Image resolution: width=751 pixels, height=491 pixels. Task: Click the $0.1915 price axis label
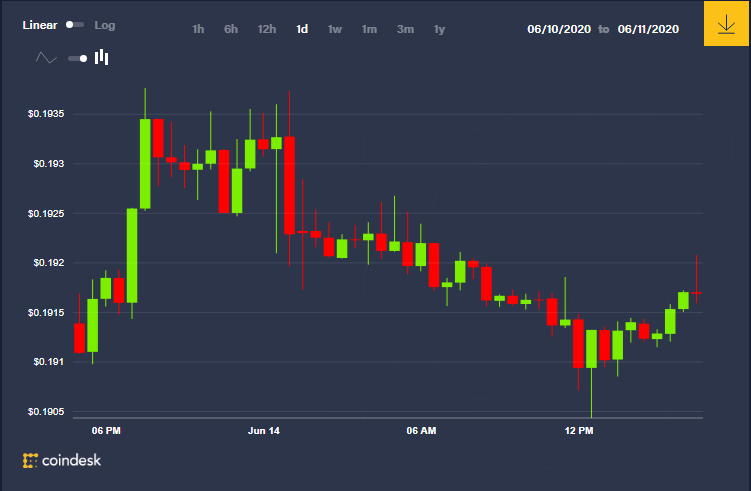46,312
